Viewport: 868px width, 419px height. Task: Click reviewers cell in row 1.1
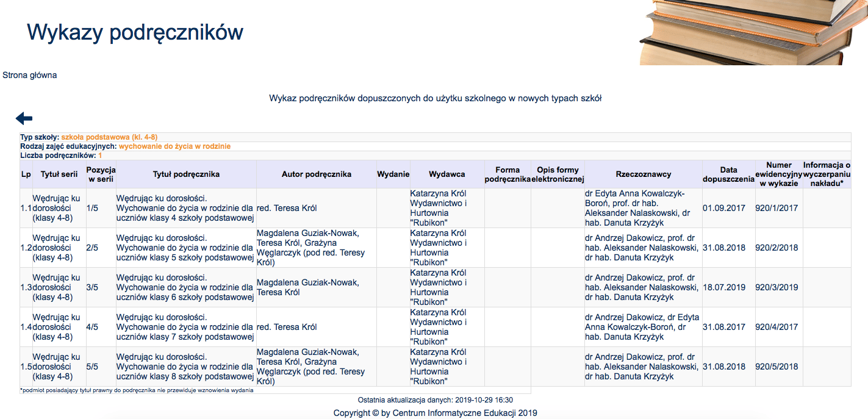pos(644,208)
